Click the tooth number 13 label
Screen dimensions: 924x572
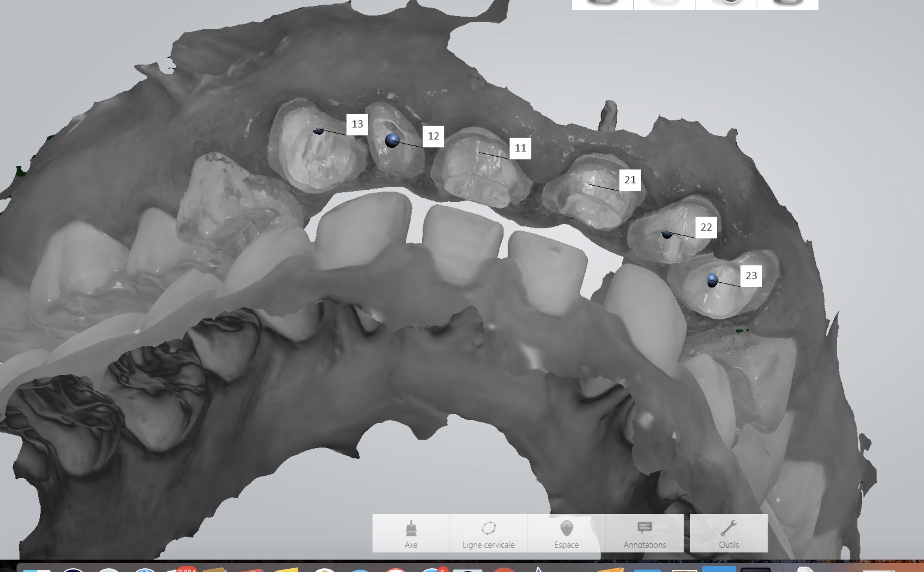pyautogui.click(x=357, y=124)
